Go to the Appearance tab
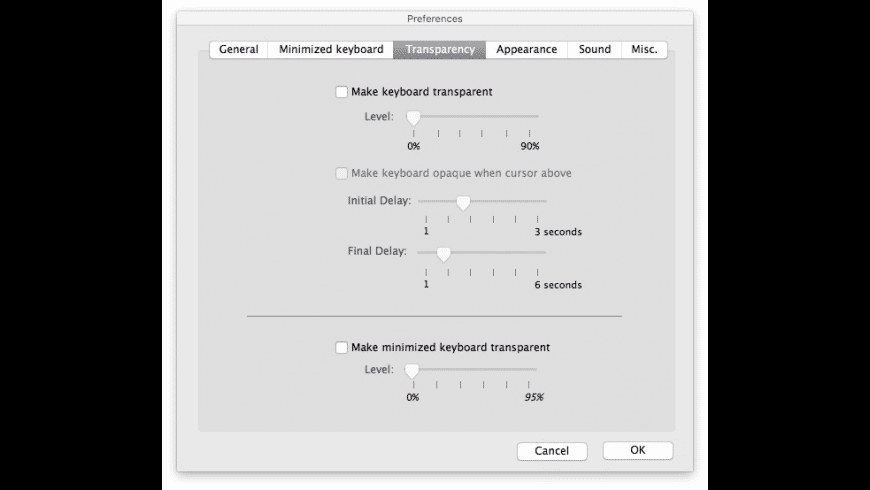This screenshot has height=490, width=870. pos(526,50)
